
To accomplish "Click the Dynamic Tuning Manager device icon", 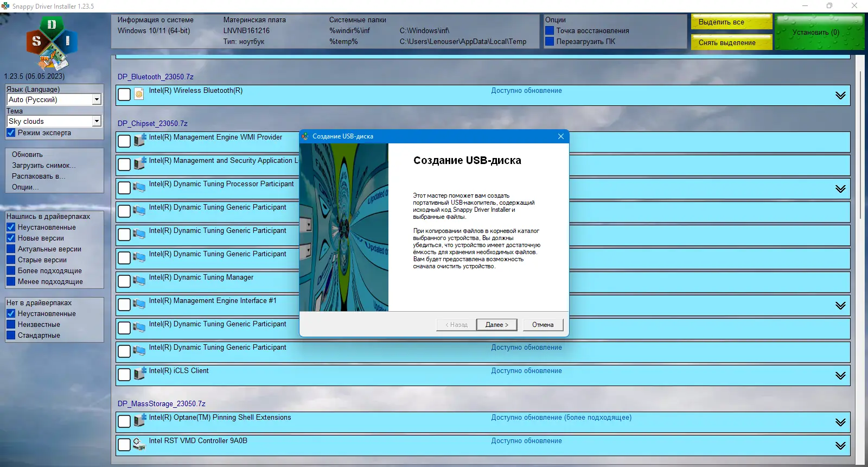I will point(139,281).
